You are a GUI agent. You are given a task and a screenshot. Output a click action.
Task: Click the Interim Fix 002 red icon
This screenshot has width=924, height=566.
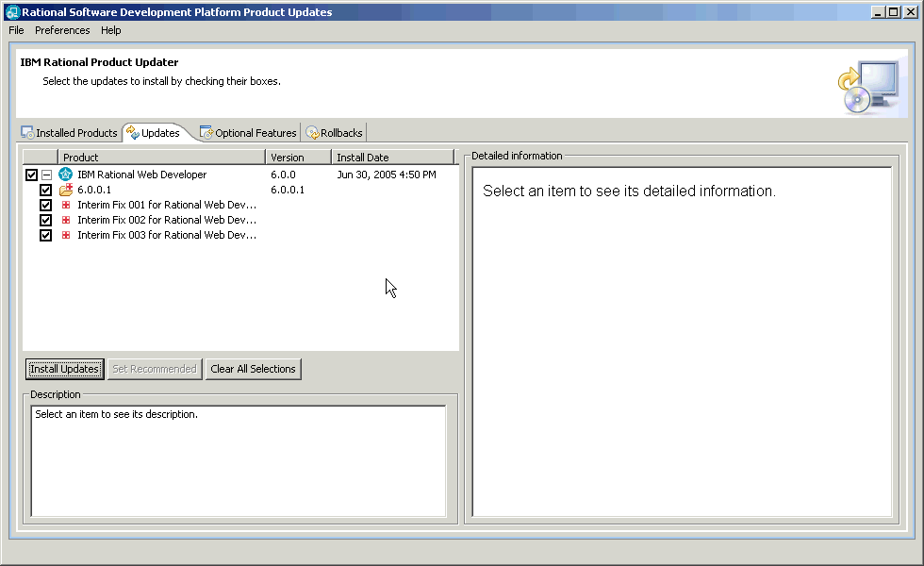(x=66, y=220)
